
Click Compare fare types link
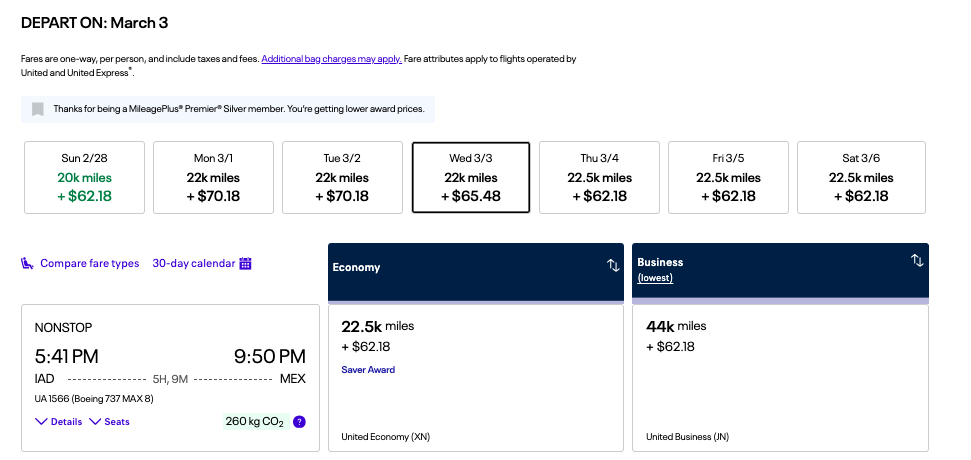90,263
